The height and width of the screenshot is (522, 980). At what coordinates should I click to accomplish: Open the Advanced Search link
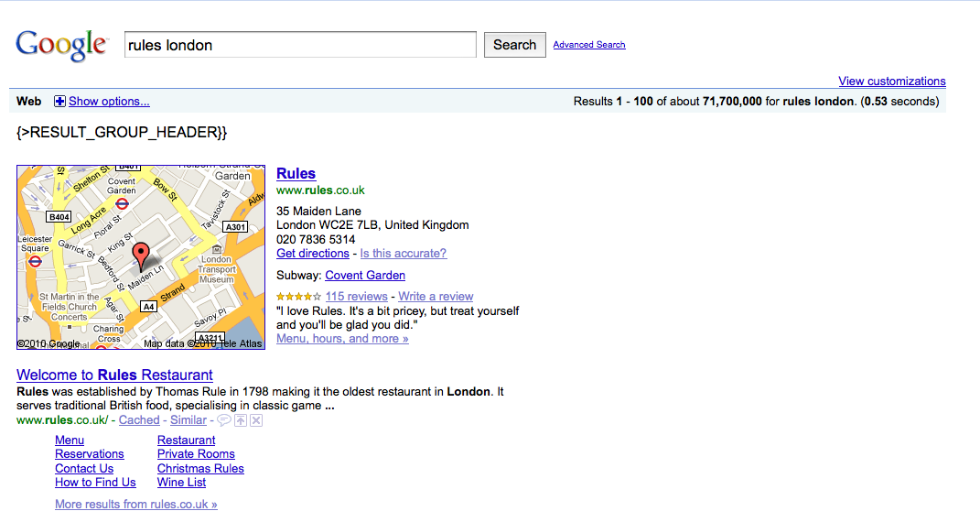coord(589,45)
